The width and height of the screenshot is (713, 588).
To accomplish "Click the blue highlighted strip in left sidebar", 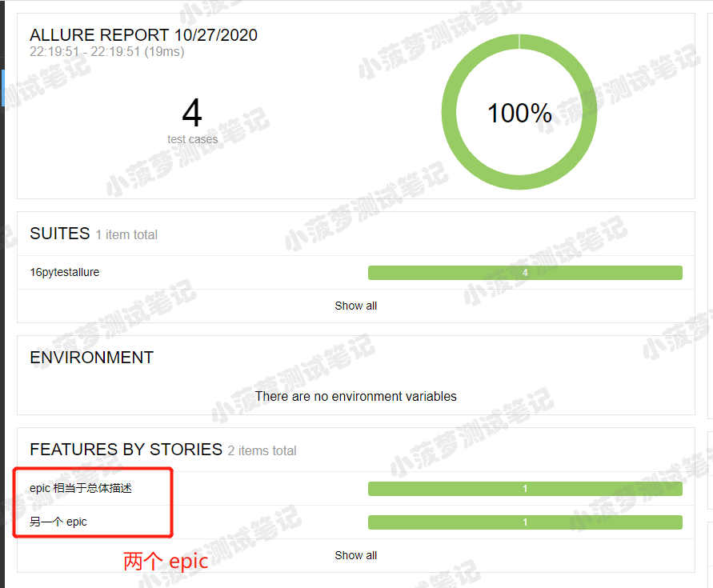I will 2,88.
